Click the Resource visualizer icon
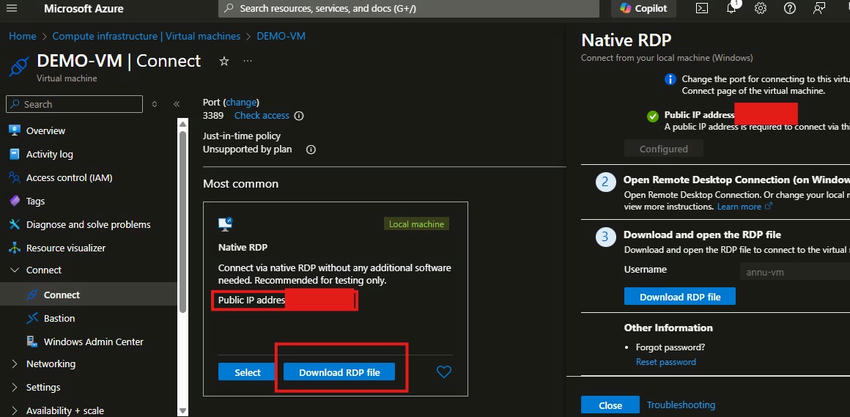Screen dimensions: 850x417 pyautogui.click(x=15, y=248)
